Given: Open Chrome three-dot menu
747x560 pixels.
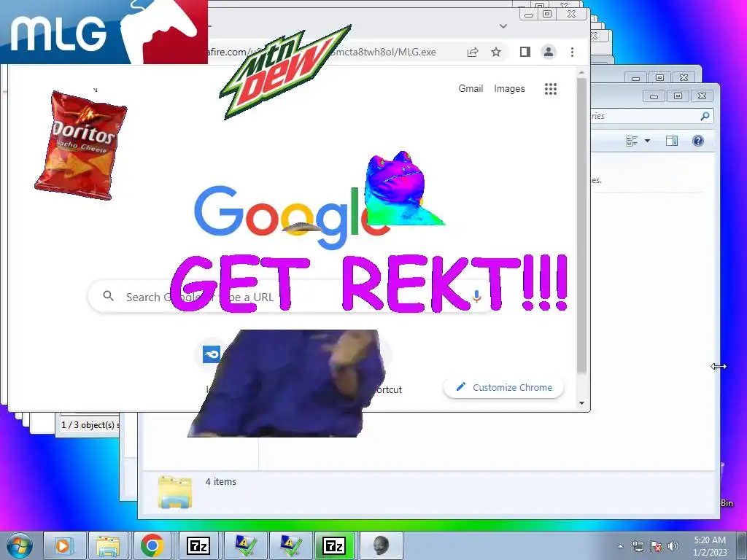Looking at the screenshot, I should (x=572, y=52).
